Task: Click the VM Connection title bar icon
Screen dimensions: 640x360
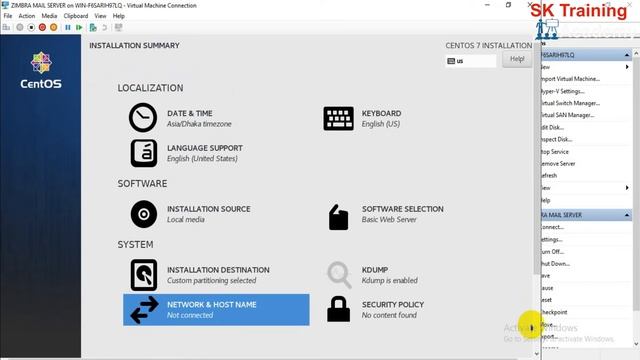Action: pyautogui.click(x=5, y=5)
